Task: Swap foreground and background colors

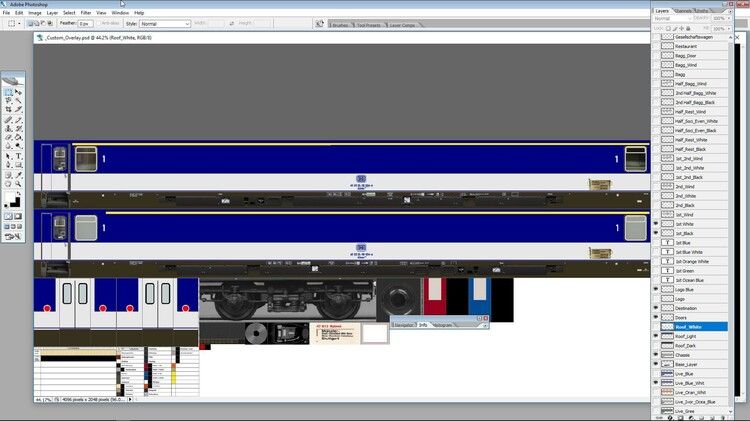Action: coord(18,194)
